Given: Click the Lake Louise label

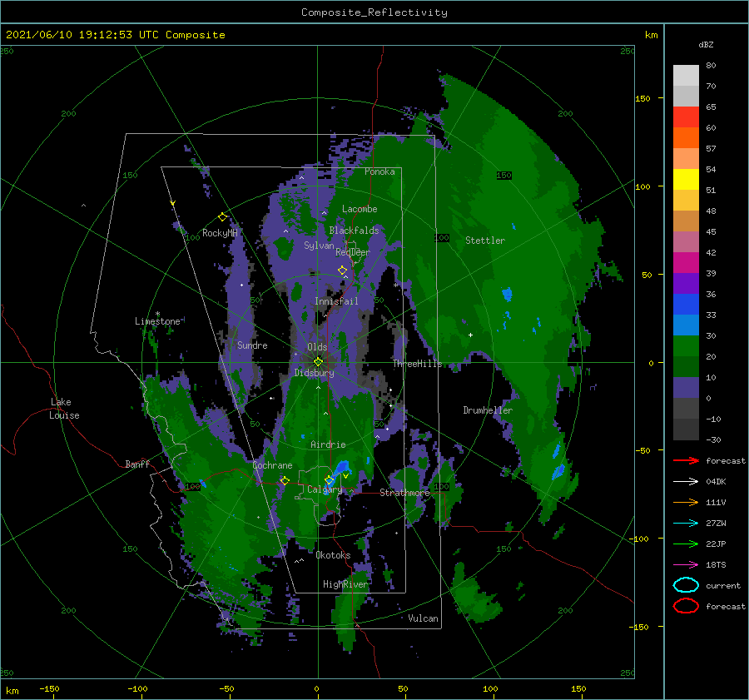Looking at the screenshot, I should click(x=64, y=409).
